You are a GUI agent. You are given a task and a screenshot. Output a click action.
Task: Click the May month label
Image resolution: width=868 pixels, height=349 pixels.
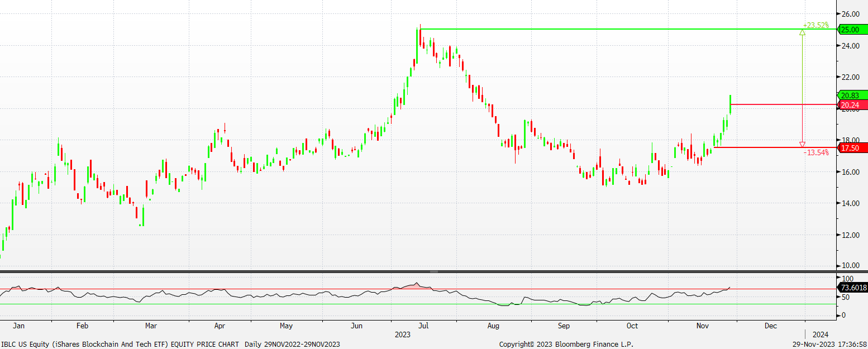286,326
